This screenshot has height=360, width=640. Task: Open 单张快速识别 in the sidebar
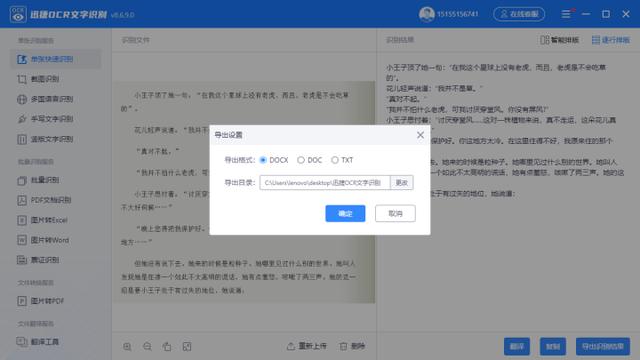[56, 59]
